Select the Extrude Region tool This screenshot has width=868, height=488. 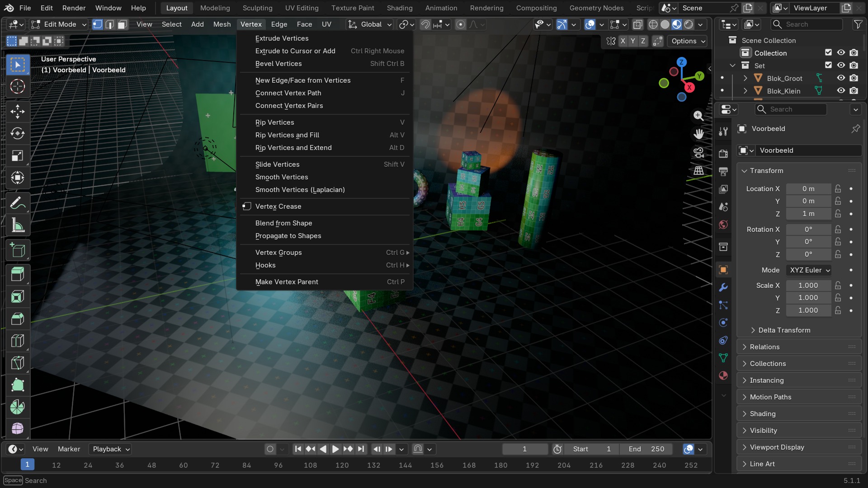[18, 275]
